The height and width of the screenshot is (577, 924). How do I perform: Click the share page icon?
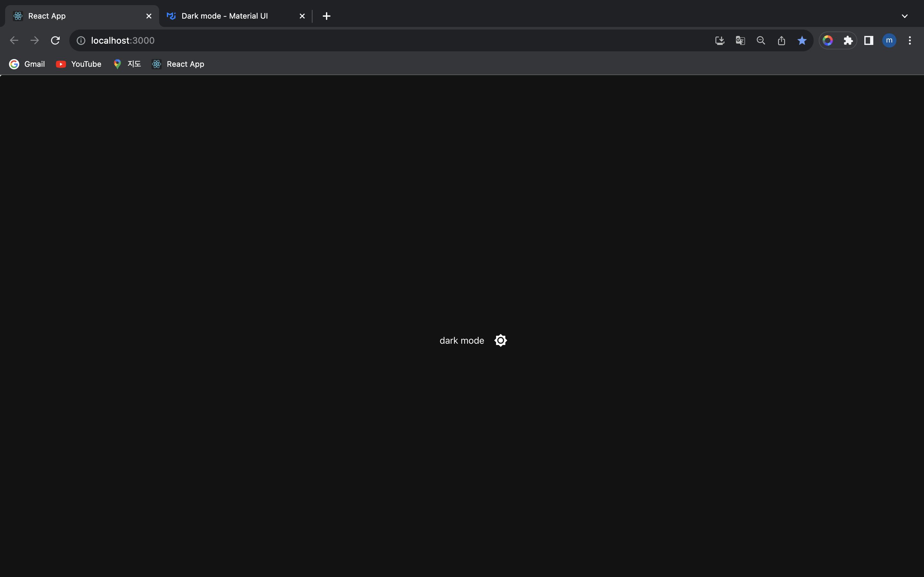click(x=781, y=40)
